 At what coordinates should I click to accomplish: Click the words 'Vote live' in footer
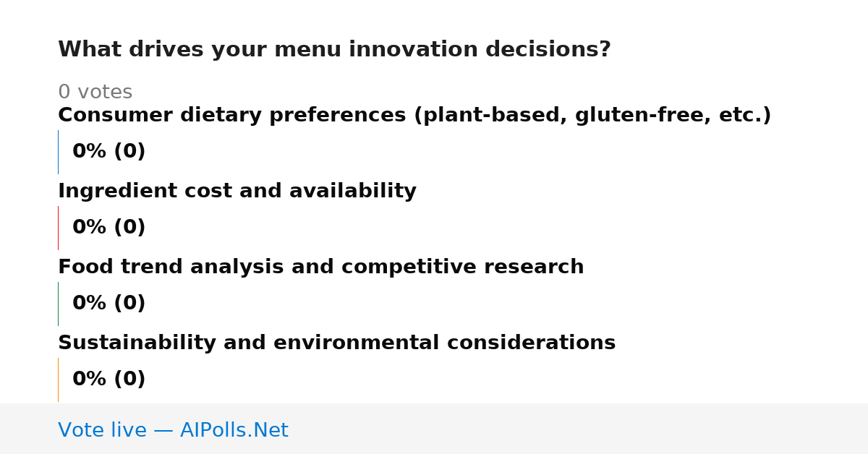click(102, 430)
